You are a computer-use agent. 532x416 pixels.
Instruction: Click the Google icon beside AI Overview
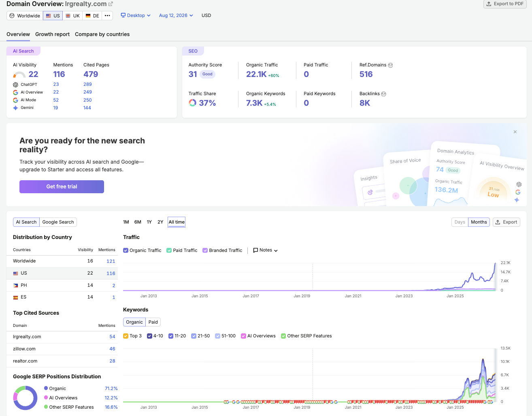15,92
